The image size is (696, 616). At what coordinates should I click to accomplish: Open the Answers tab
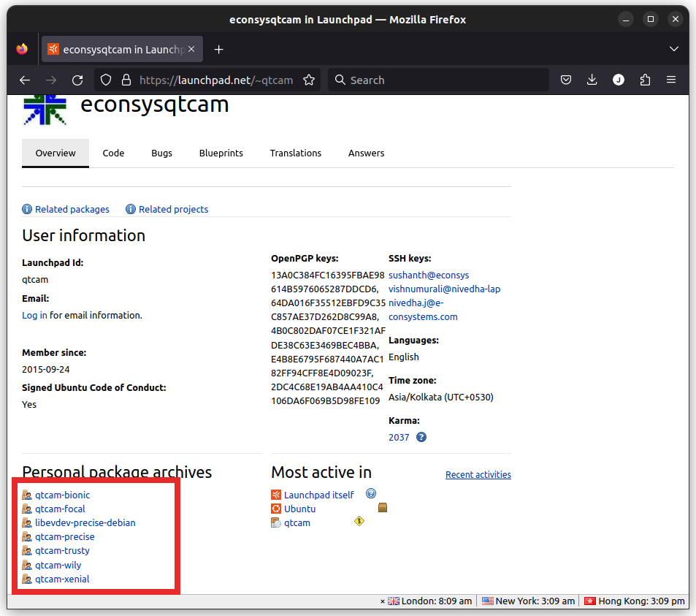point(366,153)
